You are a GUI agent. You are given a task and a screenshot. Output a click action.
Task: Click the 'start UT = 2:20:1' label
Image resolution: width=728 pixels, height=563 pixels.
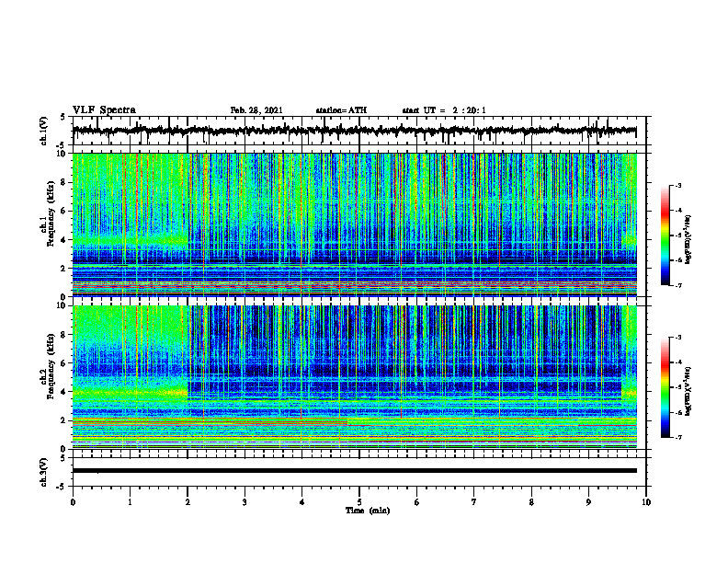444,110
